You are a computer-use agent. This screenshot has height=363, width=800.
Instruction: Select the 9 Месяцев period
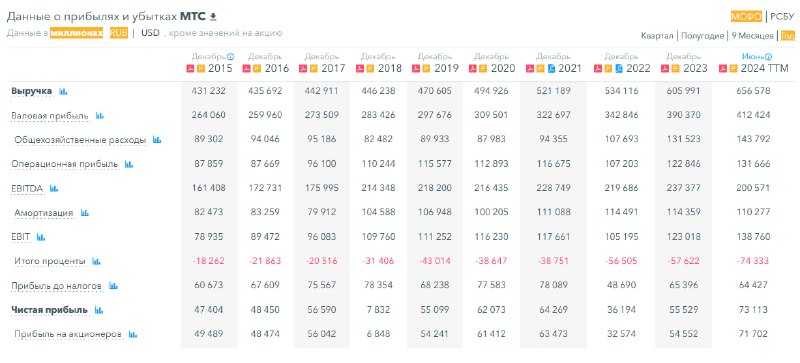point(752,36)
